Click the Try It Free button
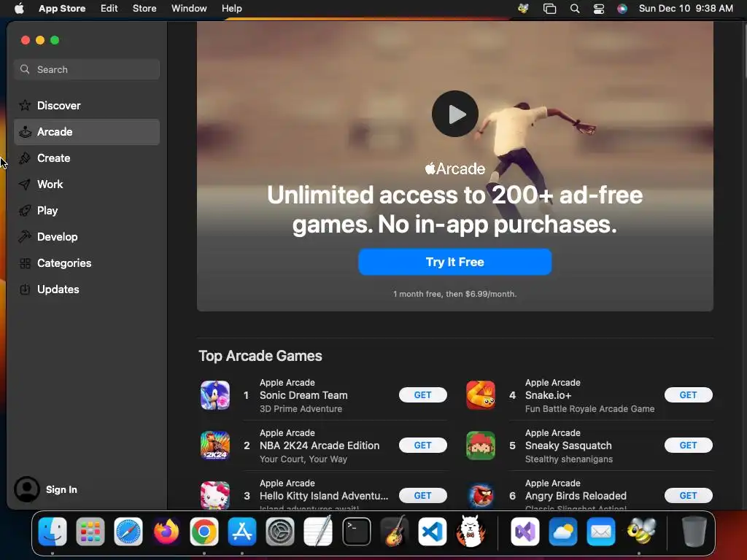 455,262
